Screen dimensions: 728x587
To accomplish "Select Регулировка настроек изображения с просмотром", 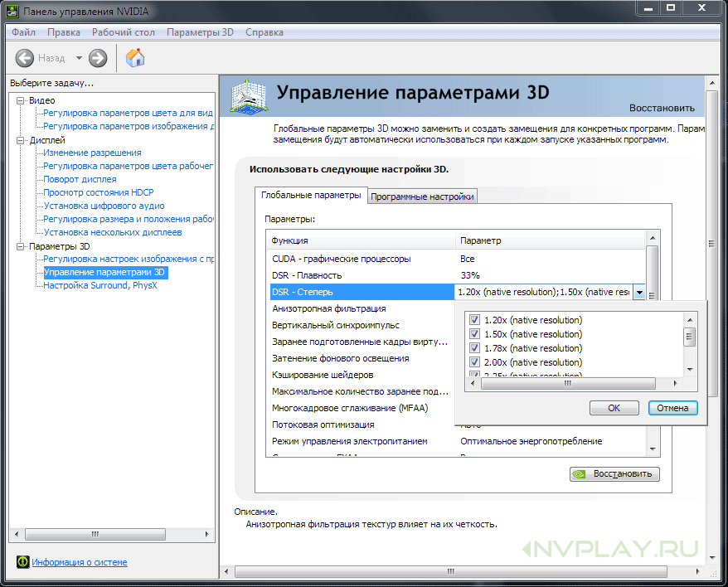I will tap(129, 259).
